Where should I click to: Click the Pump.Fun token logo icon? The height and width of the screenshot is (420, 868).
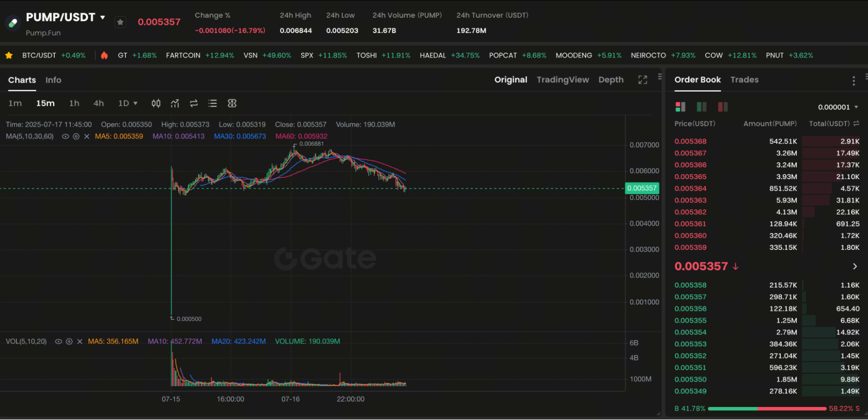13,23
